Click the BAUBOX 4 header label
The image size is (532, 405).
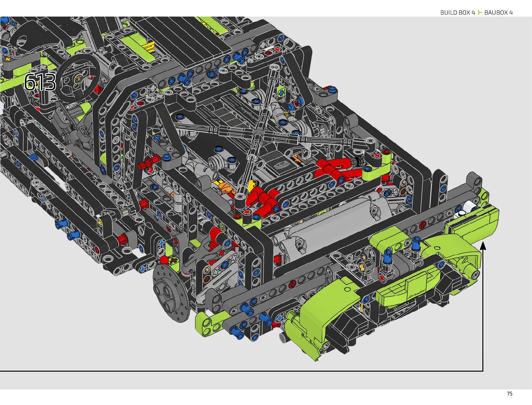coord(498,13)
